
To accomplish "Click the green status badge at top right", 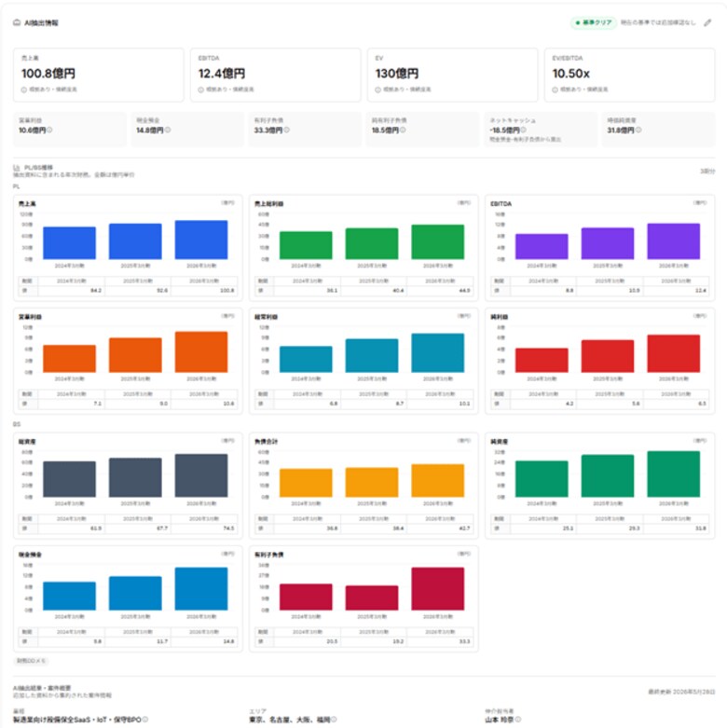I will pos(594,22).
